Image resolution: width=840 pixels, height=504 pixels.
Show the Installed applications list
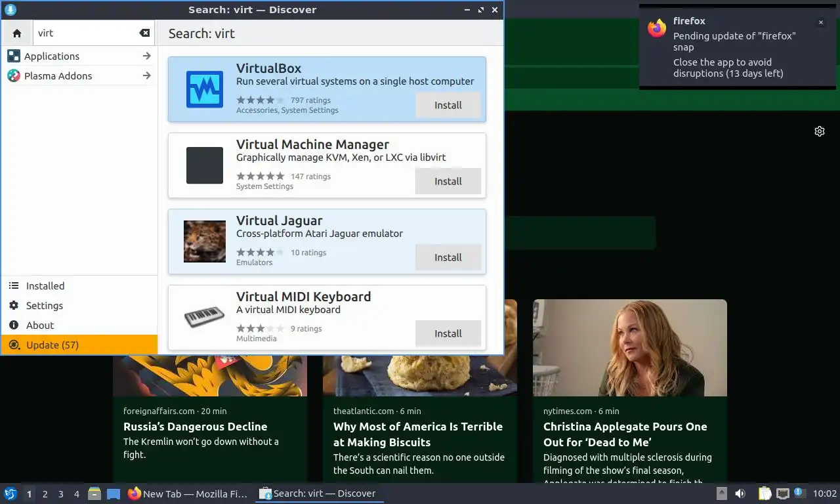click(79, 286)
